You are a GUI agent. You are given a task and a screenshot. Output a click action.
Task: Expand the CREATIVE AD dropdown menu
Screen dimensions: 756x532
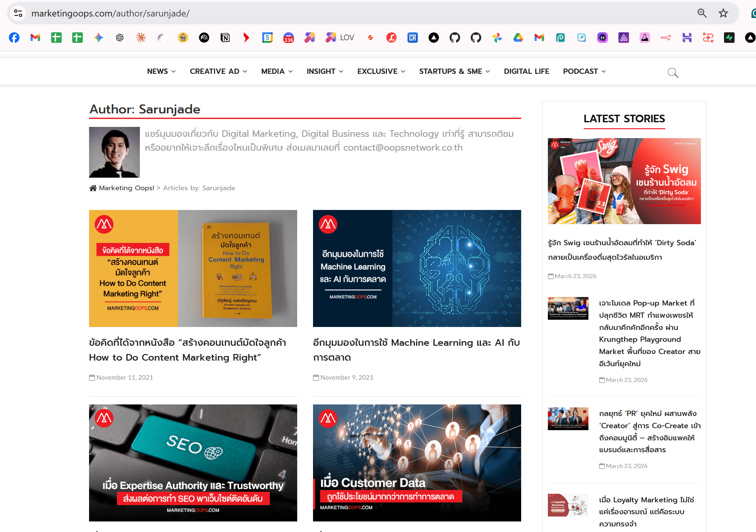click(218, 71)
